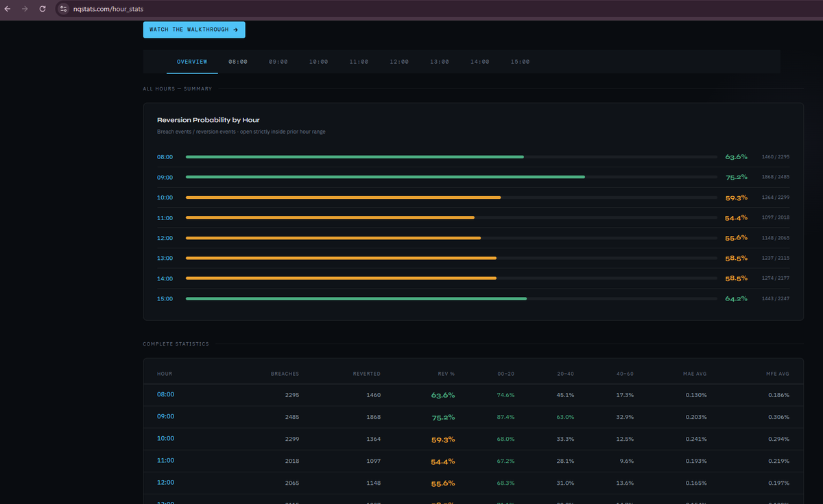This screenshot has height=504, width=823.
Task: Click the REVERTED column header
Action: (367, 374)
